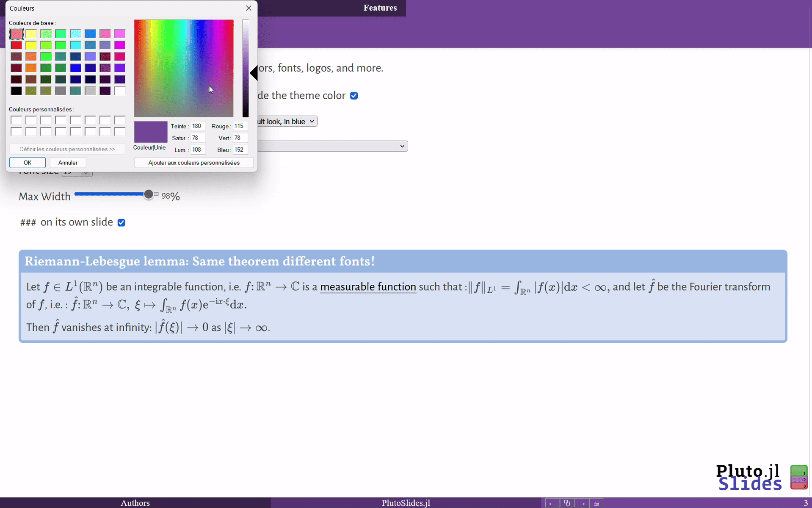Select the pure blue base color swatch

click(x=75, y=68)
